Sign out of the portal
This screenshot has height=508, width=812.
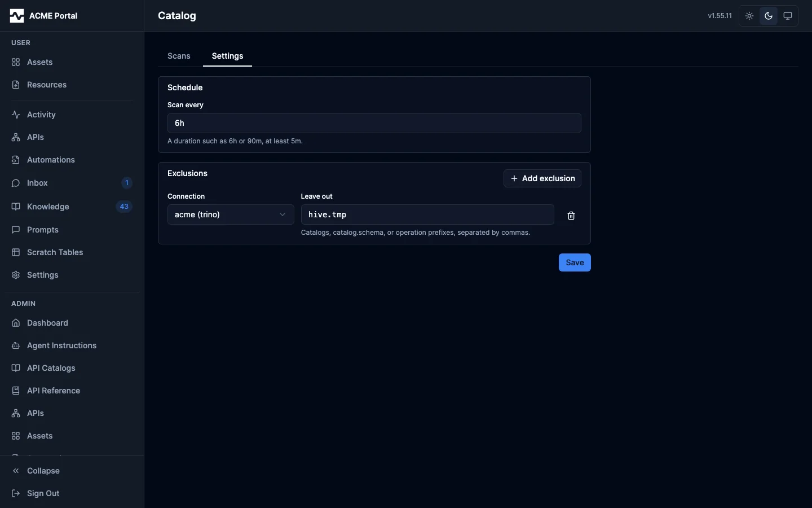point(72,493)
